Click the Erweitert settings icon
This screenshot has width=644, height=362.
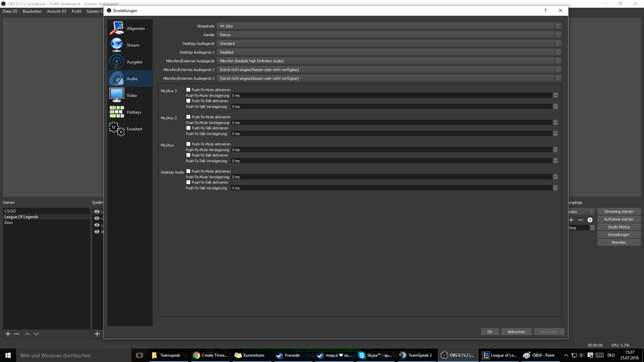tap(116, 129)
